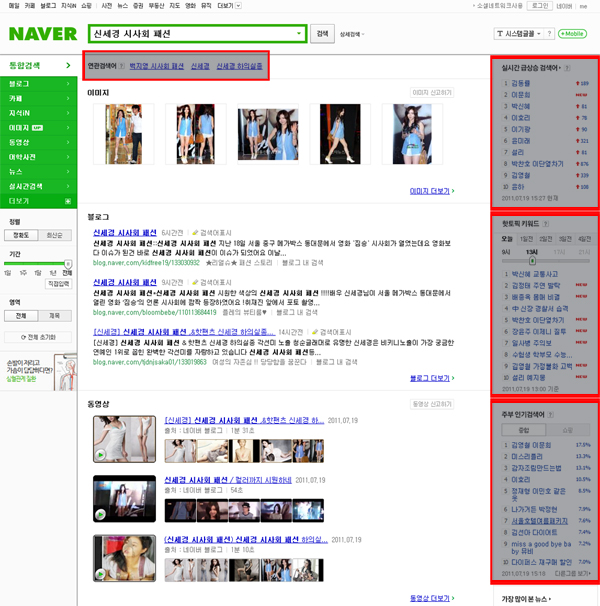
Task: Open help icon beside 실시간 급상승 검색어
Action: point(567,68)
